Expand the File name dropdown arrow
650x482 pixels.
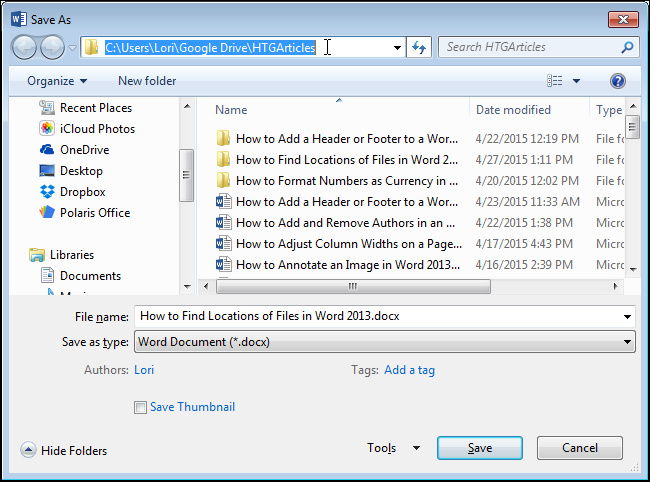(627, 317)
